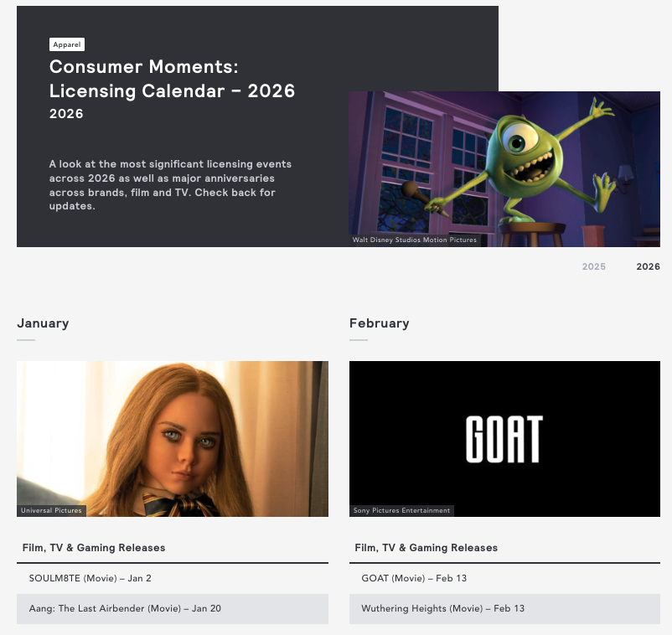
Task: Select the Wuthering Heights (Movie) row
Action: [x=504, y=609]
